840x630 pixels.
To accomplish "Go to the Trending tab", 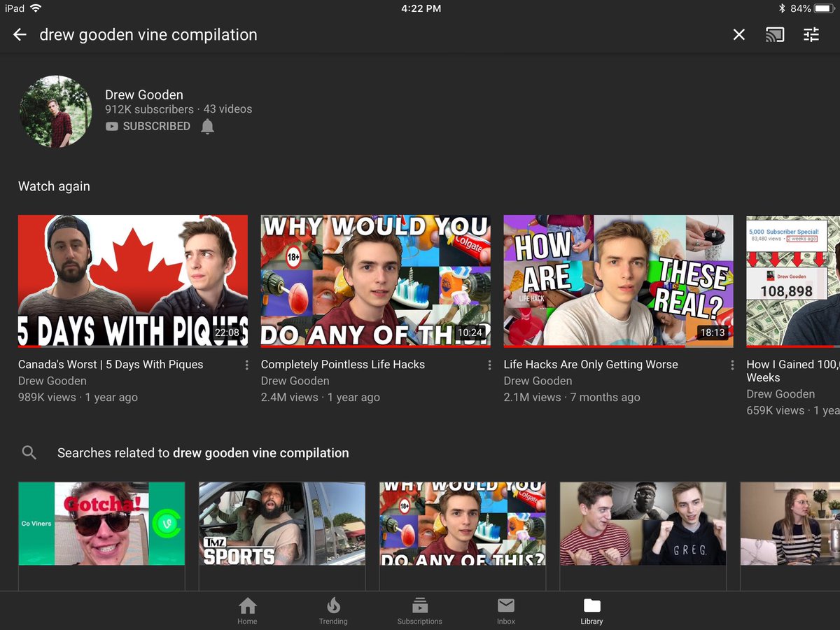I will [333, 610].
